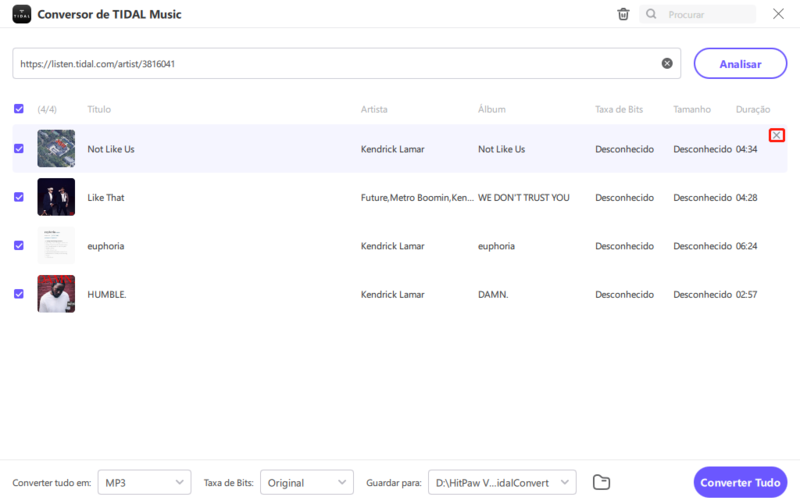Remove the Not Like Us row with X
The image size is (800, 504).
pos(777,135)
